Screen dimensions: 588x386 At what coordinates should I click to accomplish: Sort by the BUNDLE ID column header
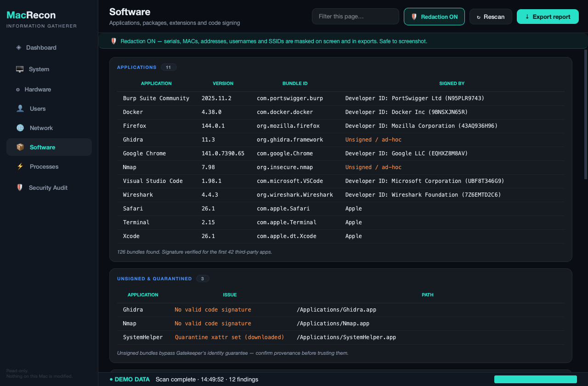(295, 84)
